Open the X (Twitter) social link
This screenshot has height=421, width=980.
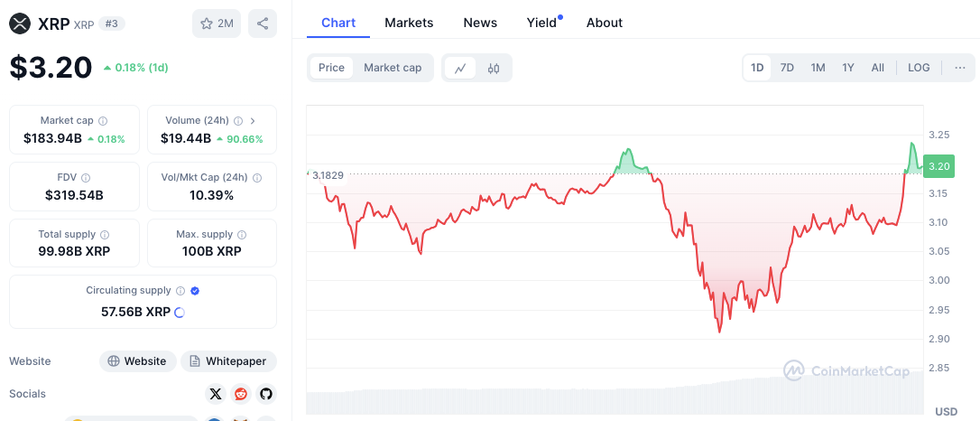click(215, 394)
